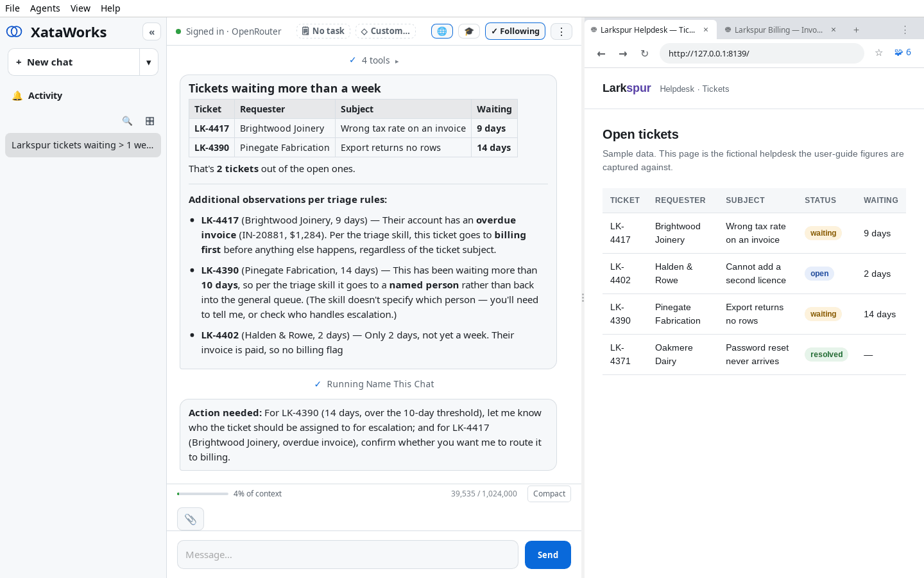
Task: Click the context usage progress bar
Action: tap(203, 494)
